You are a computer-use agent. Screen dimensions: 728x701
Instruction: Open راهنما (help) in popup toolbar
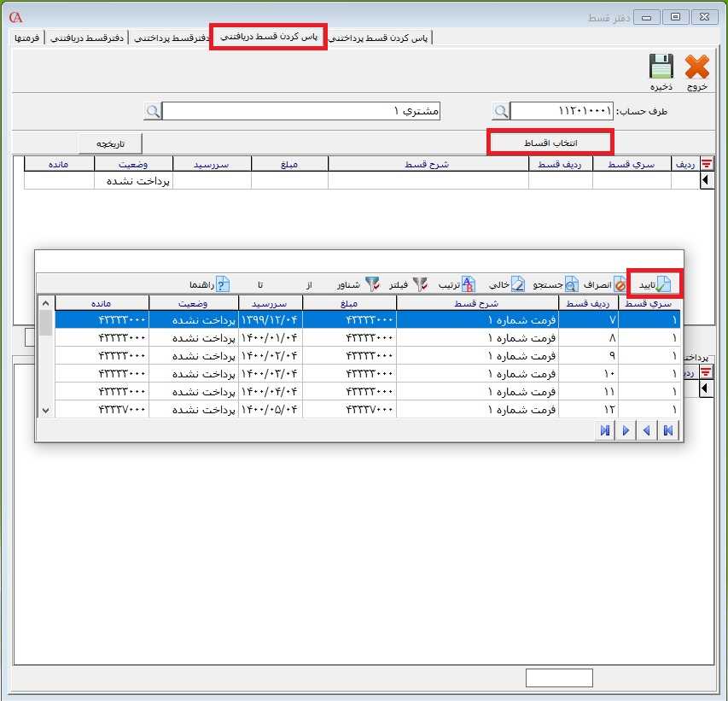click(x=223, y=284)
